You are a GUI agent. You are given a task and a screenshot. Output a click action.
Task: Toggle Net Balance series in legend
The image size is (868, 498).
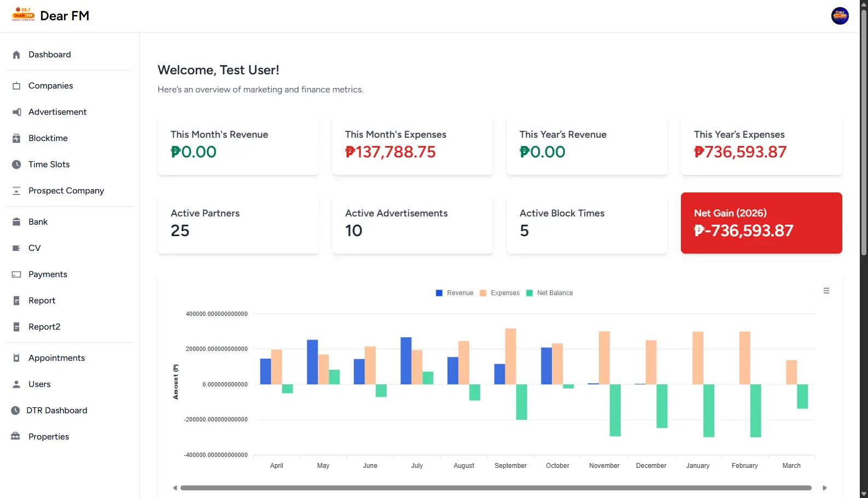tap(549, 293)
